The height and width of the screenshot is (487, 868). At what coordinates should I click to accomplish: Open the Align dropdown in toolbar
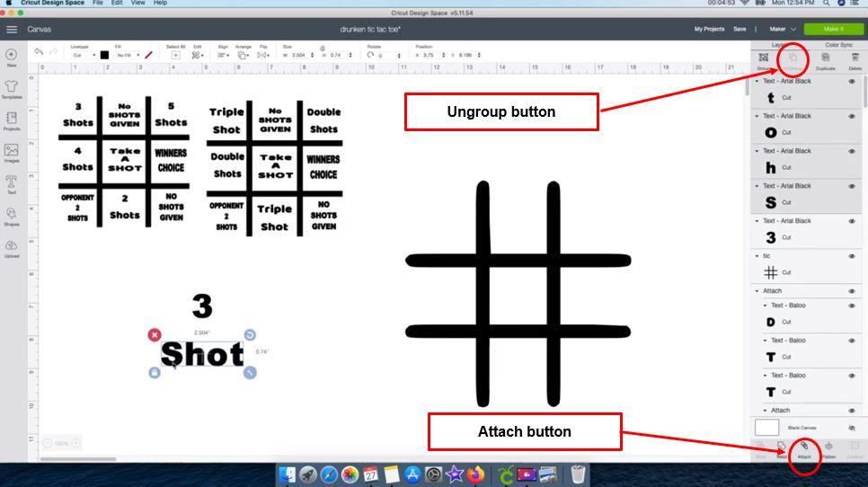point(223,55)
